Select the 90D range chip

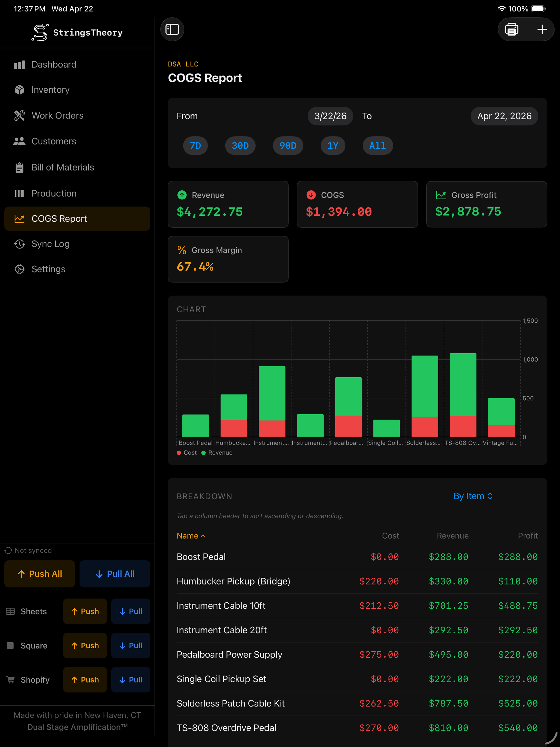coord(288,145)
